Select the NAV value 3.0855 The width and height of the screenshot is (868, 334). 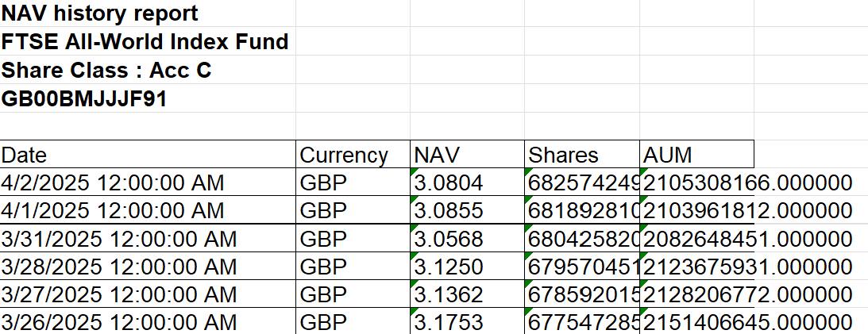pyautogui.click(x=467, y=210)
